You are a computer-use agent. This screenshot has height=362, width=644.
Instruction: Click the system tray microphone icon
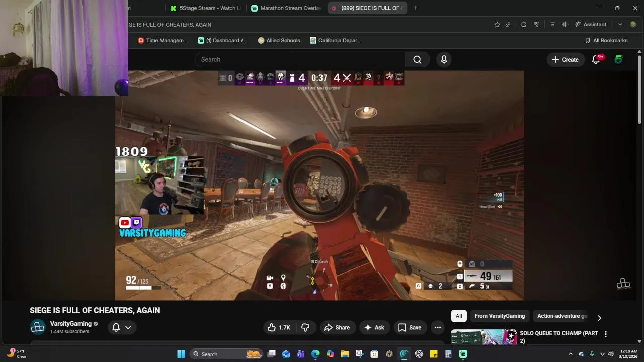pos(592,354)
